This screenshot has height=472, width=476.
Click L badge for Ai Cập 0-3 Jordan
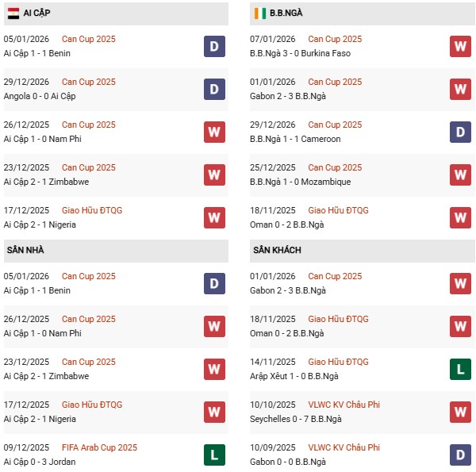tap(214, 455)
